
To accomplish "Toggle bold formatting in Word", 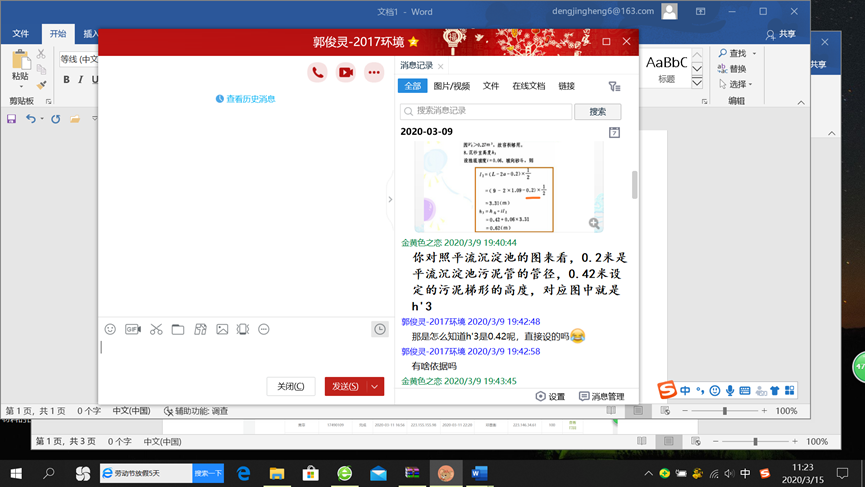I will click(67, 80).
